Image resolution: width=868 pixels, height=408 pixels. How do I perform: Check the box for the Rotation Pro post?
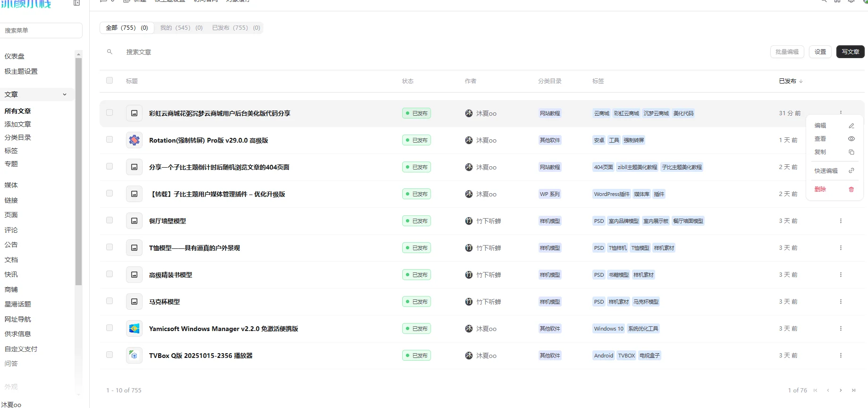pos(110,140)
